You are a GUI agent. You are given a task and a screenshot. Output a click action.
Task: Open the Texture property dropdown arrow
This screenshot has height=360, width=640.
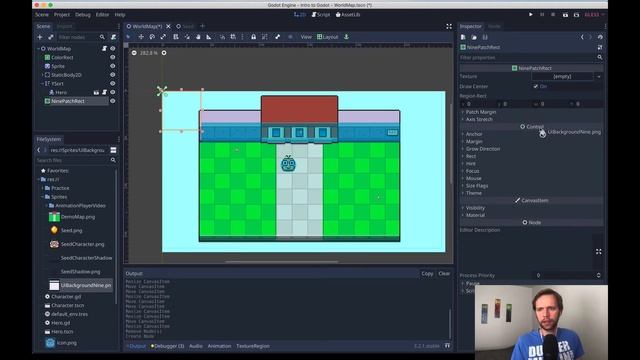point(599,76)
